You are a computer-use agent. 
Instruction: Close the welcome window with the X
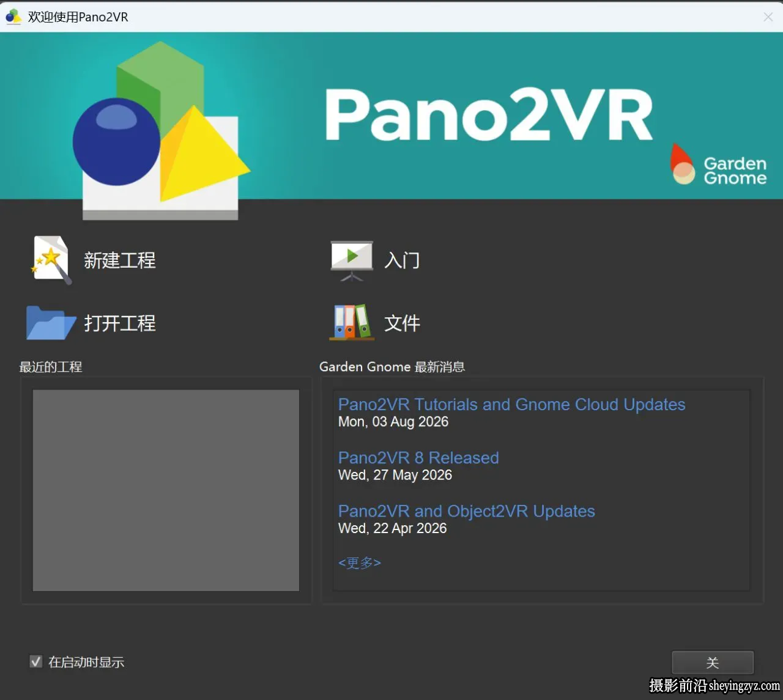(x=768, y=17)
